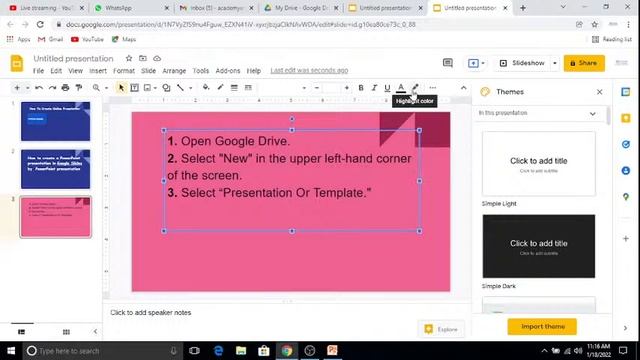Image resolution: width=640 pixels, height=360 pixels.
Task: Open new slide layout dropdown arrow
Action: click(x=27, y=88)
